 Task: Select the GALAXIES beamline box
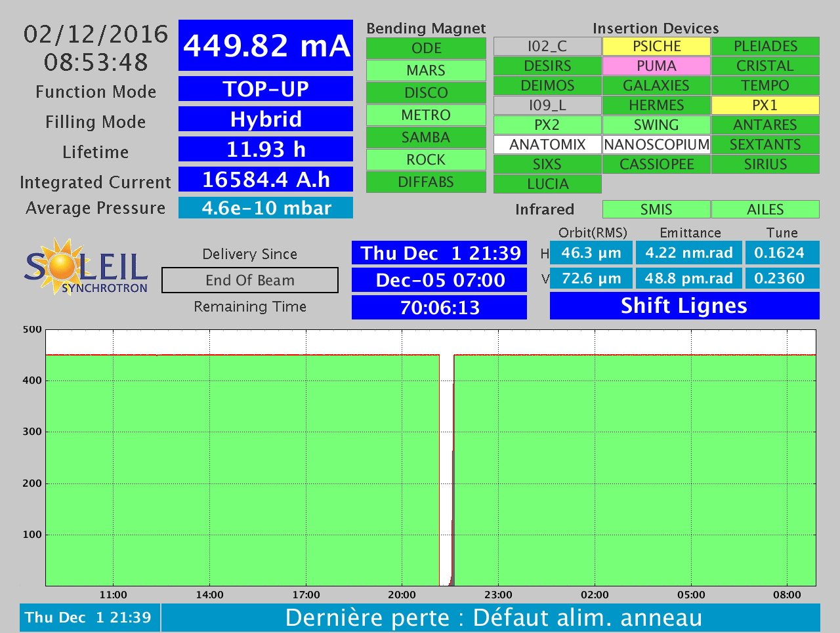656,85
